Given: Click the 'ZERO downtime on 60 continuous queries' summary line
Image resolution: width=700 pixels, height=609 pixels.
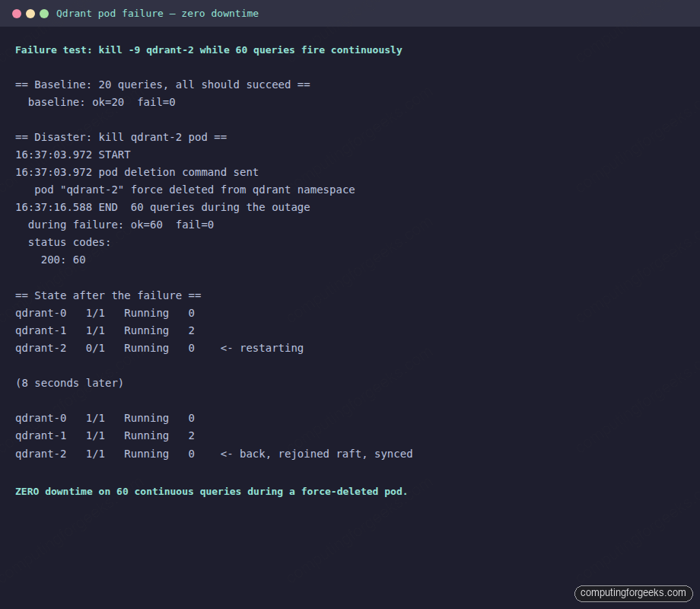Looking at the screenshot, I should click(x=212, y=492).
